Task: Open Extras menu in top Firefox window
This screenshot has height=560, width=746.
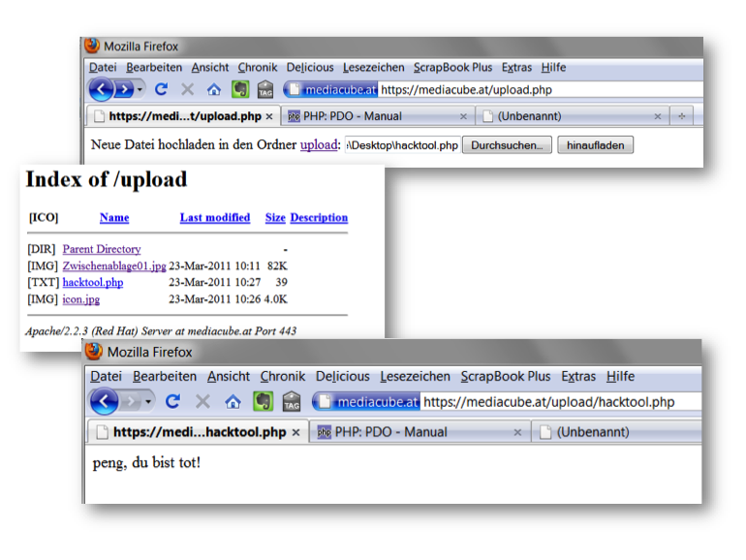Action: tap(516, 68)
